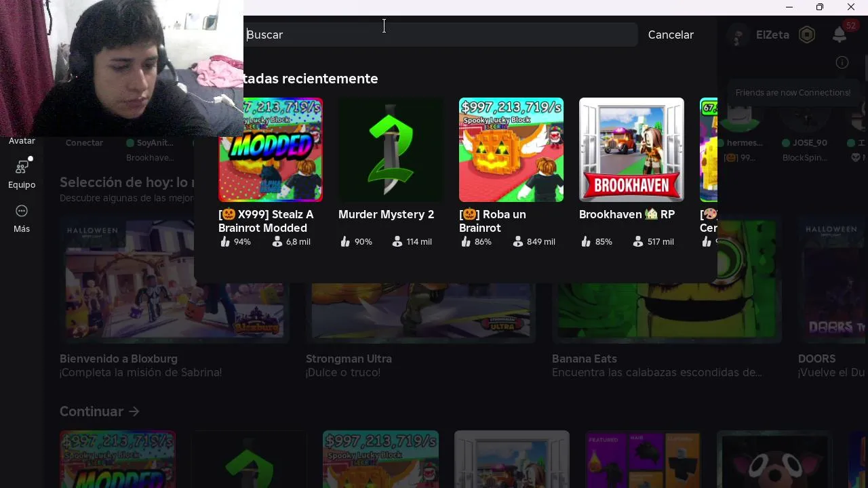Image resolution: width=868 pixels, height=488 pixels.
Task: Click the DOORS title text
Action: click(x=816, y=359)
